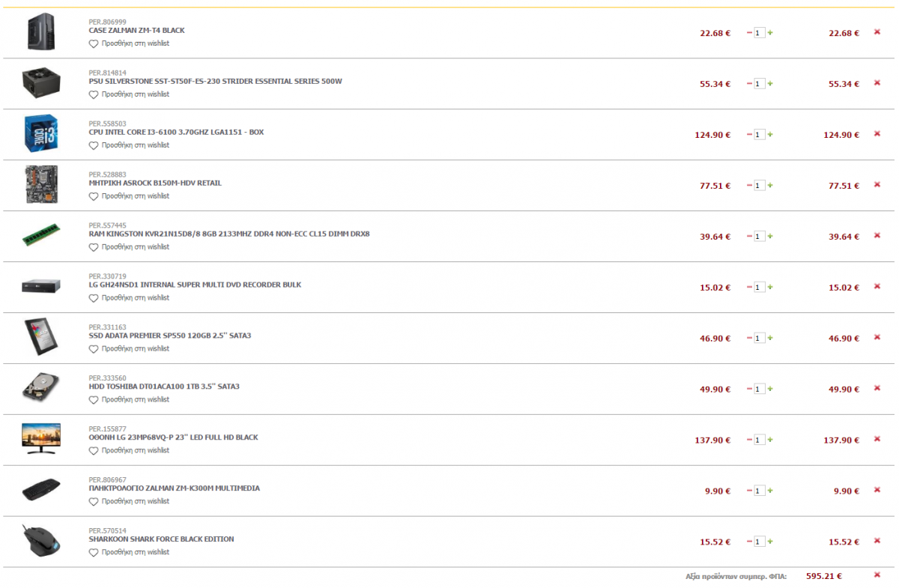This screenshot has height=588, width=899.
Task: Remove ZALMAN ZM-K300M keyboard from cart
Action: (x=877, y=491)
